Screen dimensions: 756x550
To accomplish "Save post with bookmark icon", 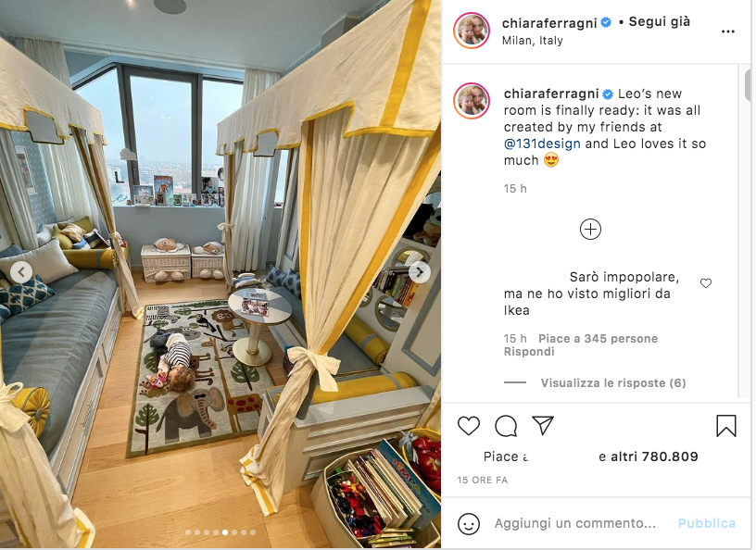I will click(x=726, y=426).
